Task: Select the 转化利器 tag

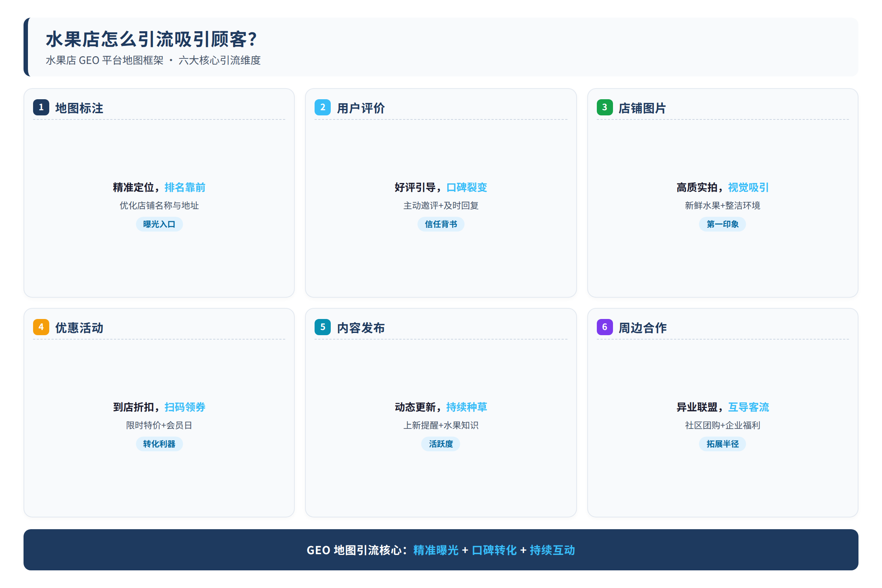Action: 159,444
